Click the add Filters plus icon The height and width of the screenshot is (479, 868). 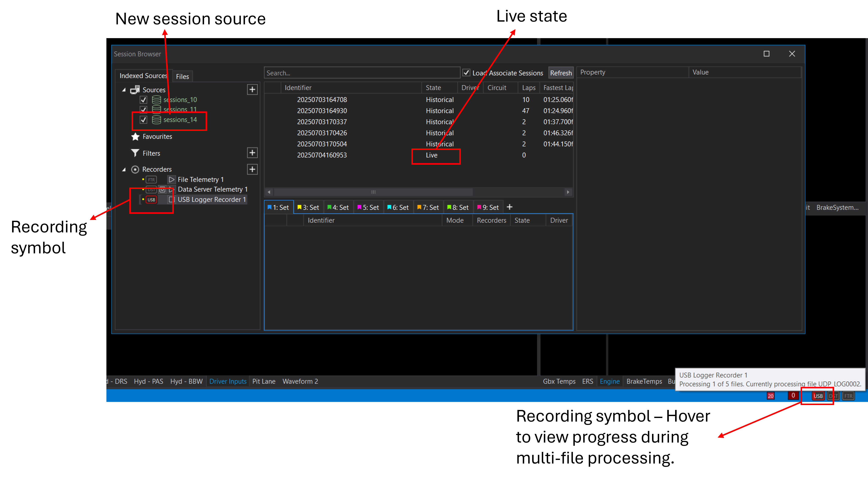[252, 153]
